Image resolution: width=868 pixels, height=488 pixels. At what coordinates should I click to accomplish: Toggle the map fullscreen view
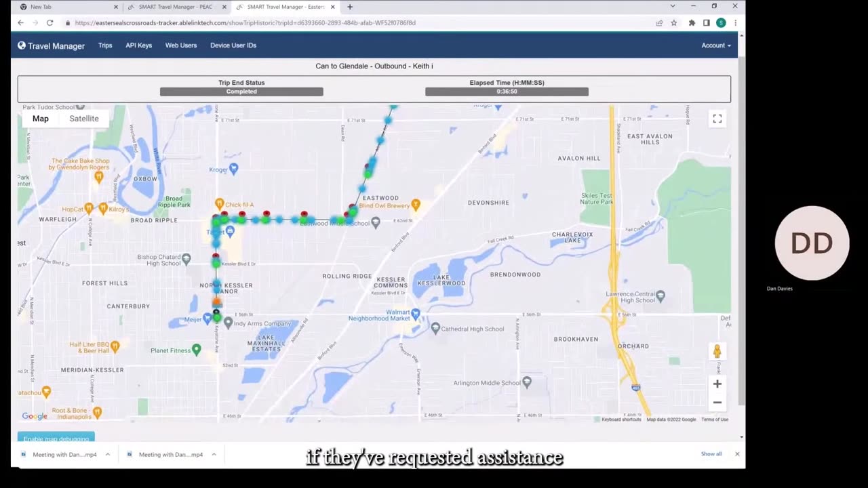click(x=717, y=119)
